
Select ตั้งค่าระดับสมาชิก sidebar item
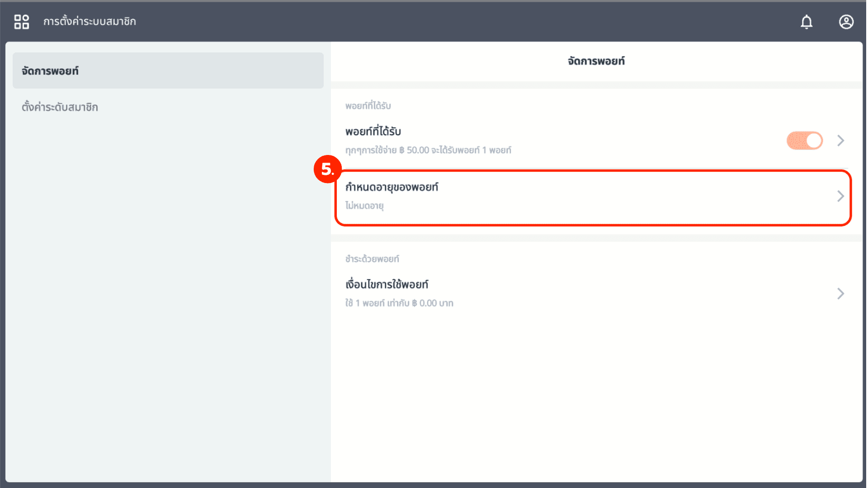click(60, 107)
